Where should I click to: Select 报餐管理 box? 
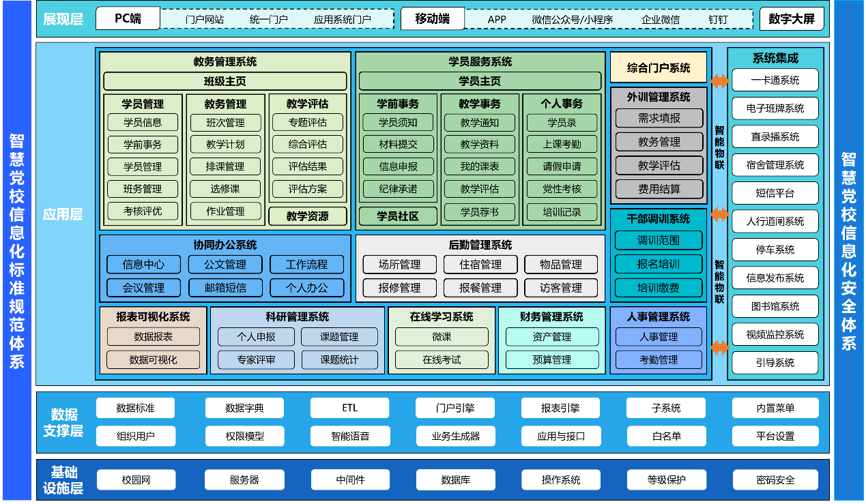480,288
